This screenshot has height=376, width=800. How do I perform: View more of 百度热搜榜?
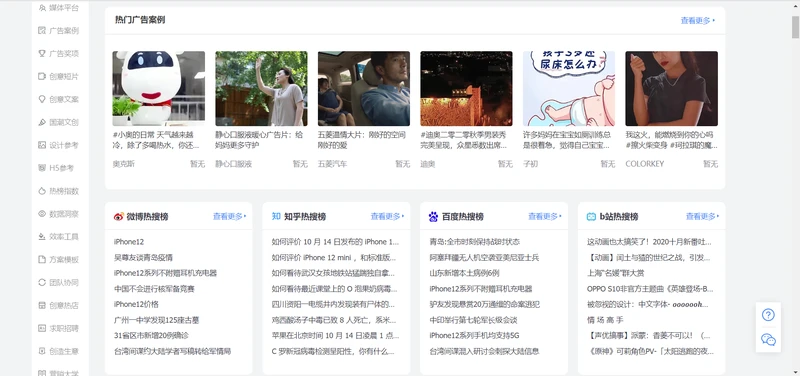point(545,216)
